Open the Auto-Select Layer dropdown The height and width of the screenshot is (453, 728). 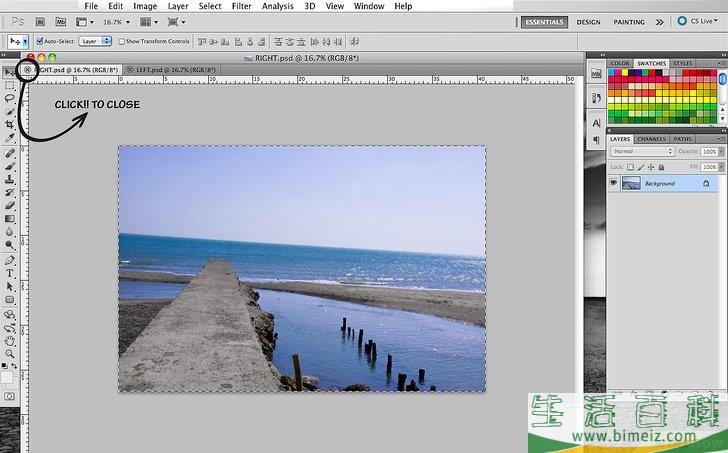(x=96, y=42)
